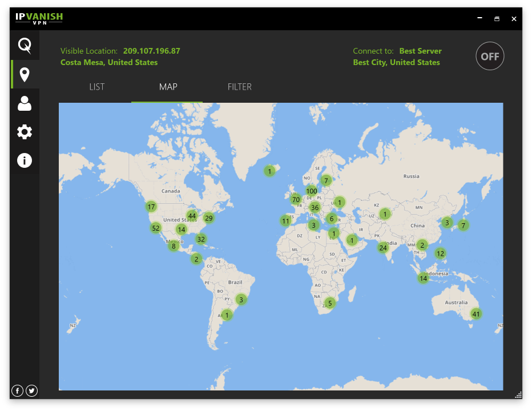
Task: Select the 7-server cluster near Sweden
Action: coord(326,180)
